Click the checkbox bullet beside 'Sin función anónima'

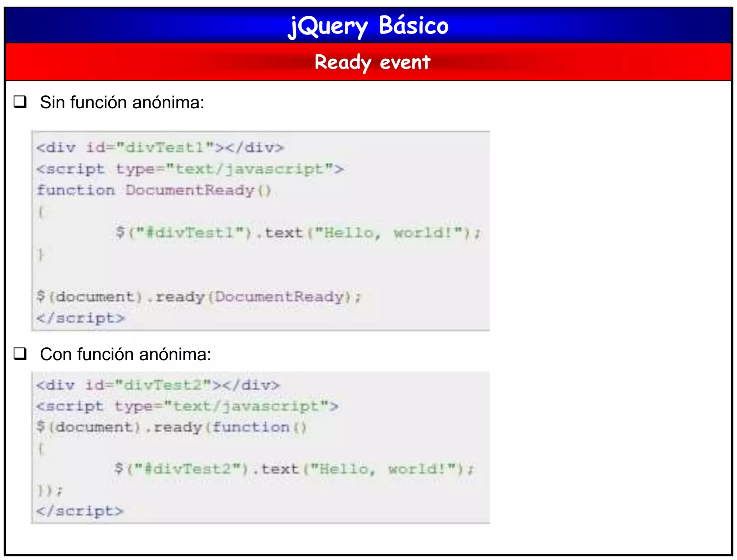20,102
